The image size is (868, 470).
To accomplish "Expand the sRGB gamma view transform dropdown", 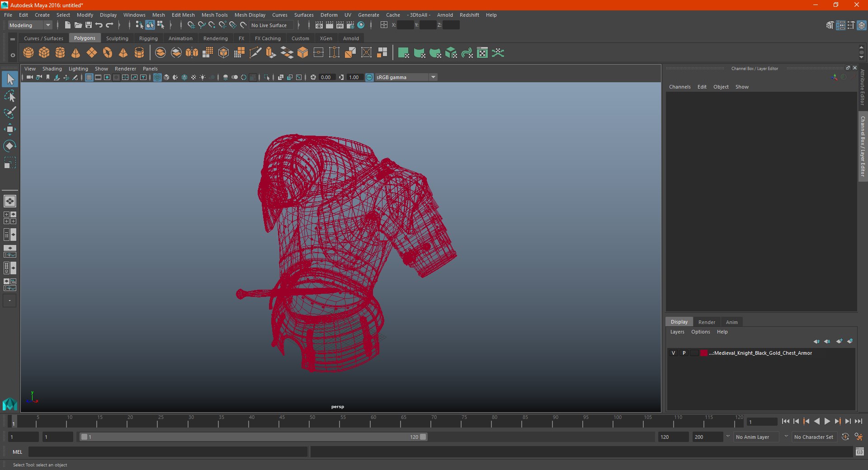I will pos(433,77).
